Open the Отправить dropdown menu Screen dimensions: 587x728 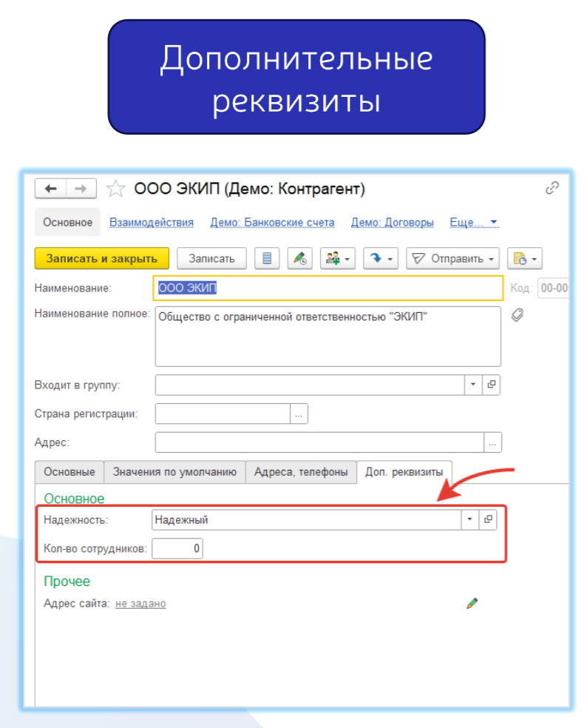pyautogui.click(x=452, y=258)
